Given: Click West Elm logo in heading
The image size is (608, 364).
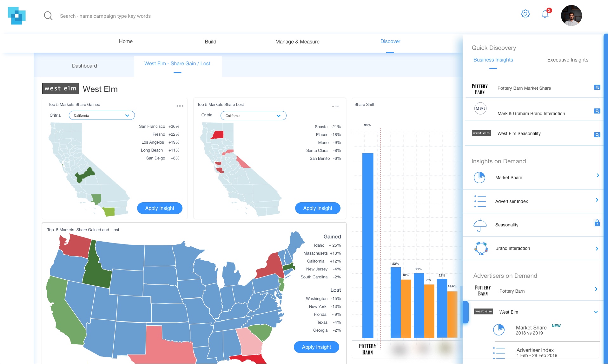Looking at the screenshot, I should coord(60,89).
